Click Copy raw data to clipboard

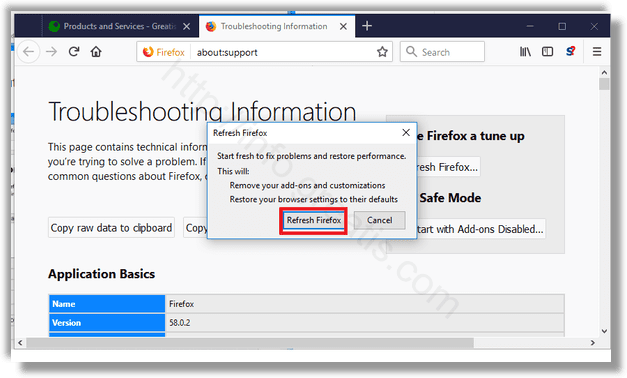[111, 228]
